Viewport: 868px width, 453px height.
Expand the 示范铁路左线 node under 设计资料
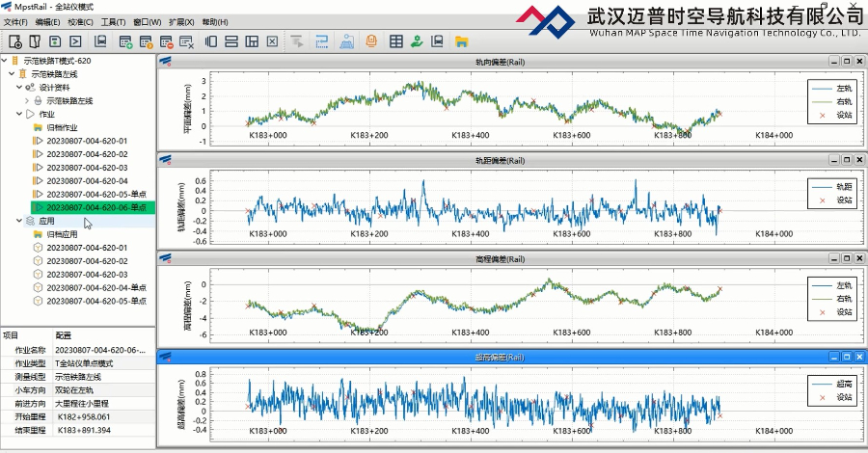click(x=26, y=100)
